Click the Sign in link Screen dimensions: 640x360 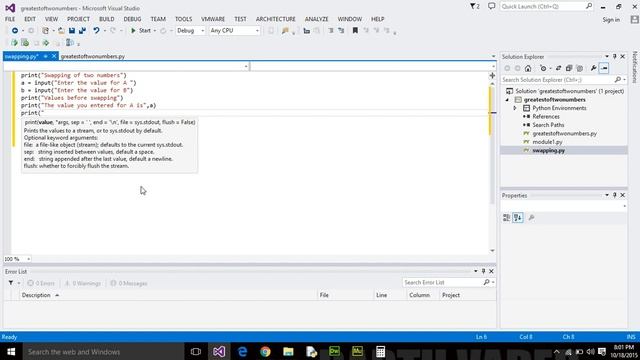coord(611,20)
